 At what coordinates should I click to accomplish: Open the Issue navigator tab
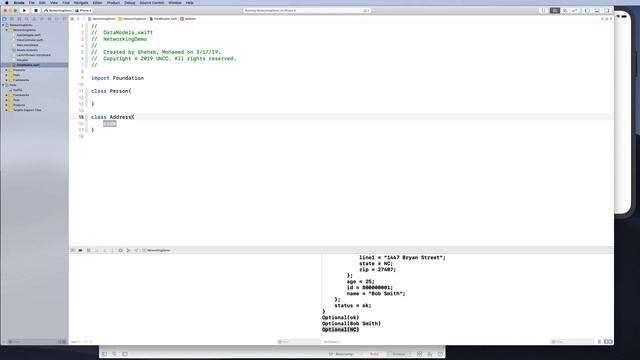pyautogui.click(x=34, y=19)
